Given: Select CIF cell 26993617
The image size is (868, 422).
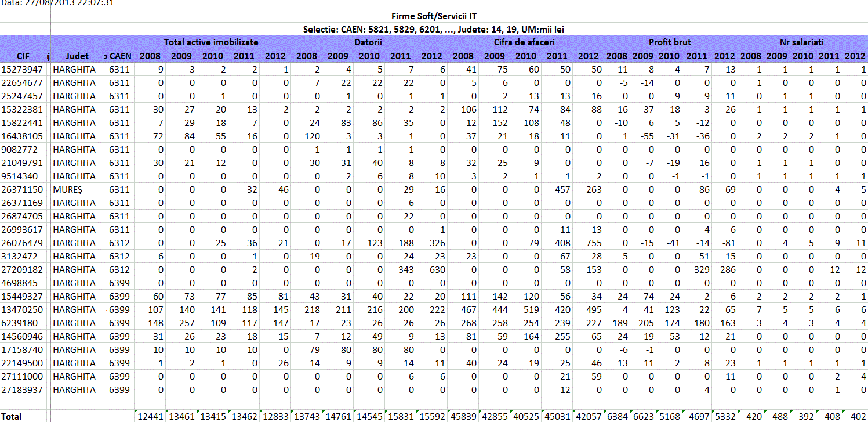Looking at the screenshot, I should pos(23,229).
